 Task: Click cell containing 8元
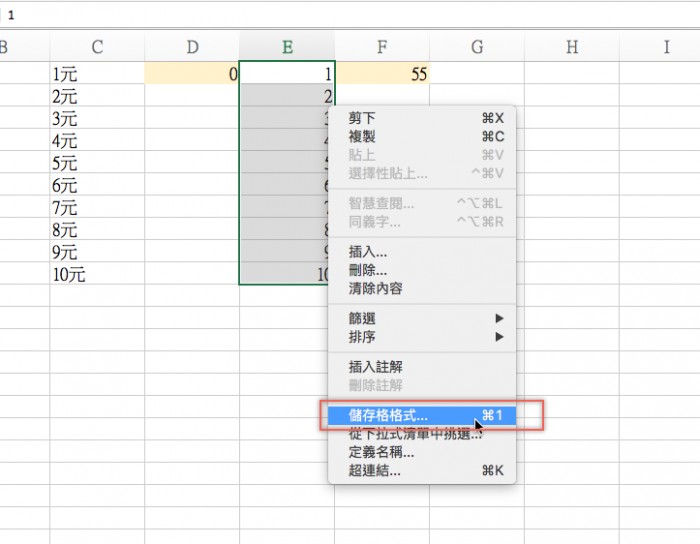(x=97, y=229)
